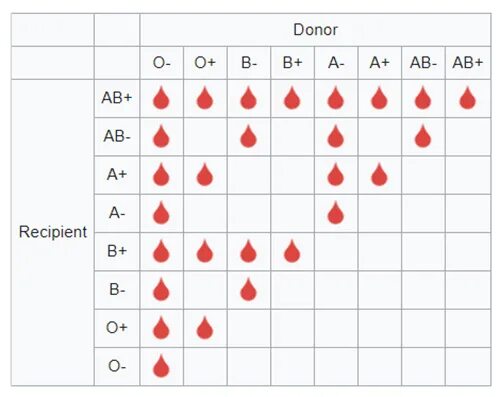Click the A+ recipient drop under A+ donor

[x=379, y=174]
